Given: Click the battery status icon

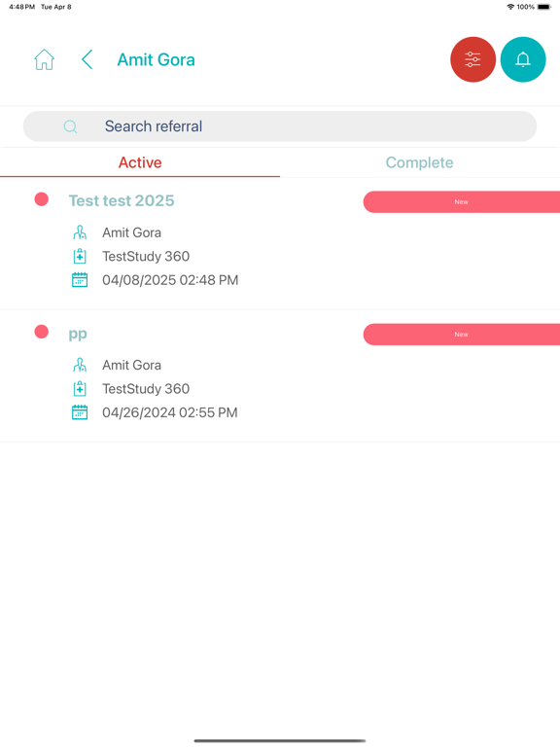Looking at the screenshot, I should coord(543,7).
